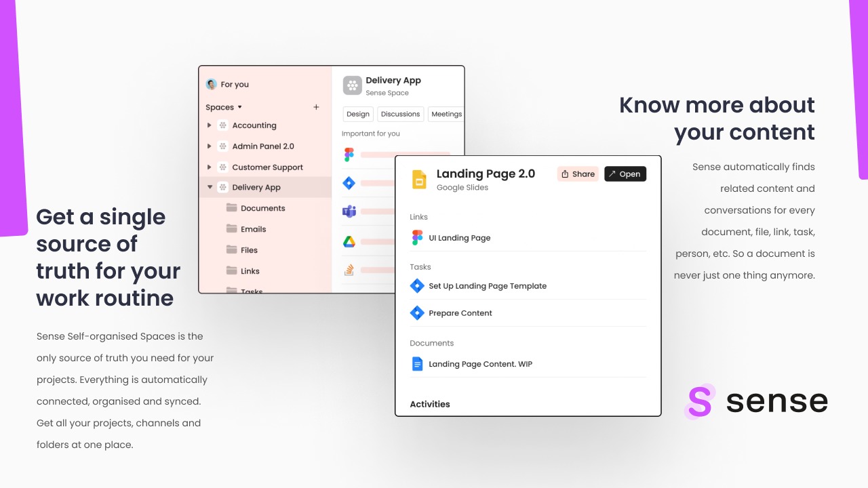The width and height of the screenshot is (868, 488).
Task: Open the Jira item in Important for you
Action: pos(349,183)
